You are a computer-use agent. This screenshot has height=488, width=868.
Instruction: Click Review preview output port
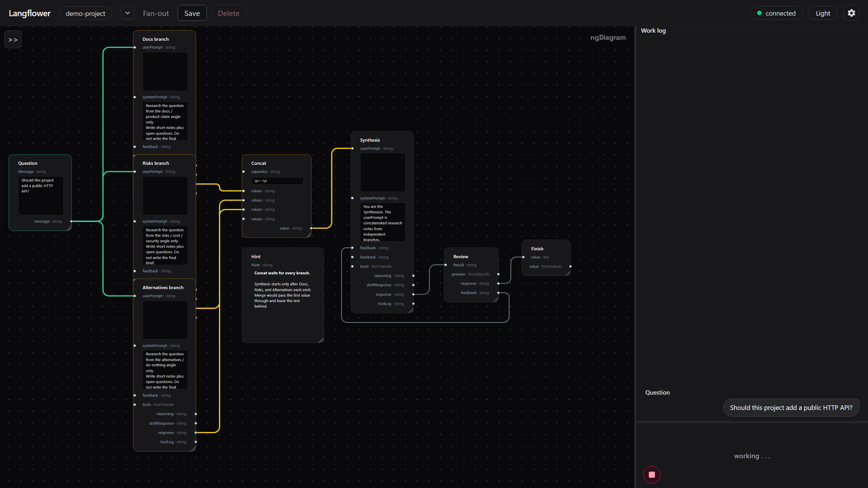pos(498,274)
